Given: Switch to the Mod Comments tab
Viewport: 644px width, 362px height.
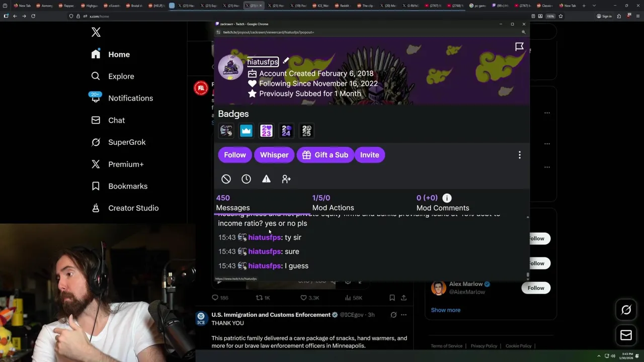Looking at the screenshot, I should pyautogui.click(x=443, y=203).
